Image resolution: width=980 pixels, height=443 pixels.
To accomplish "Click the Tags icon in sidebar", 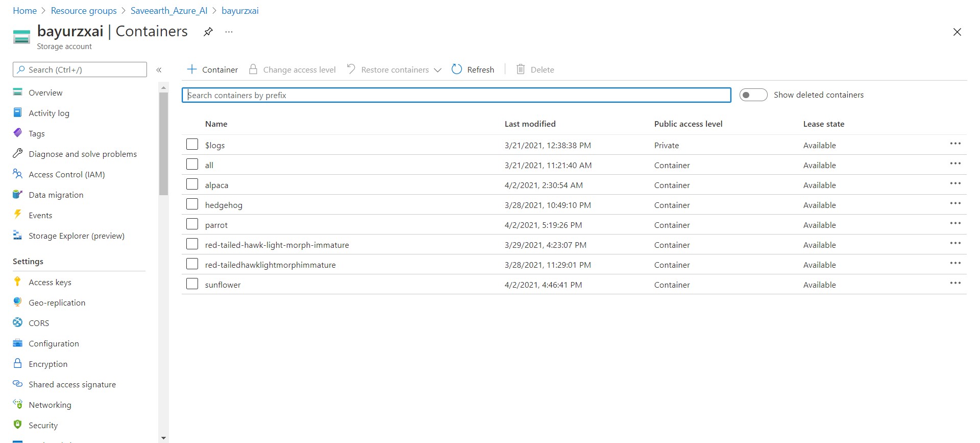I will 18,133.
